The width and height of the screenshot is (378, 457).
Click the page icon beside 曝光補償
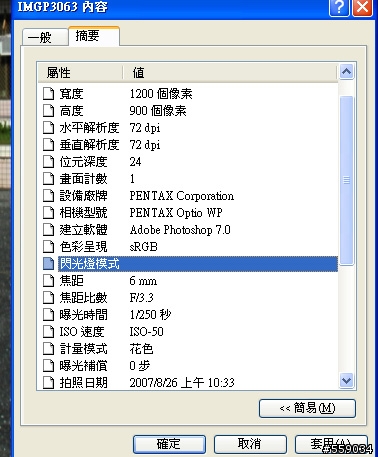tap(48, 366)
